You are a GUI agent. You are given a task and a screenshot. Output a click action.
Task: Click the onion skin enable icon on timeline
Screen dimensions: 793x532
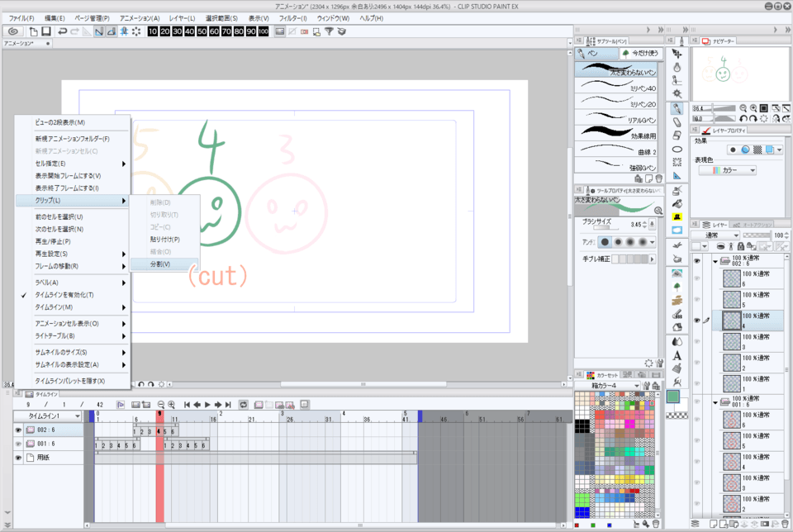(x=305, y=405)
